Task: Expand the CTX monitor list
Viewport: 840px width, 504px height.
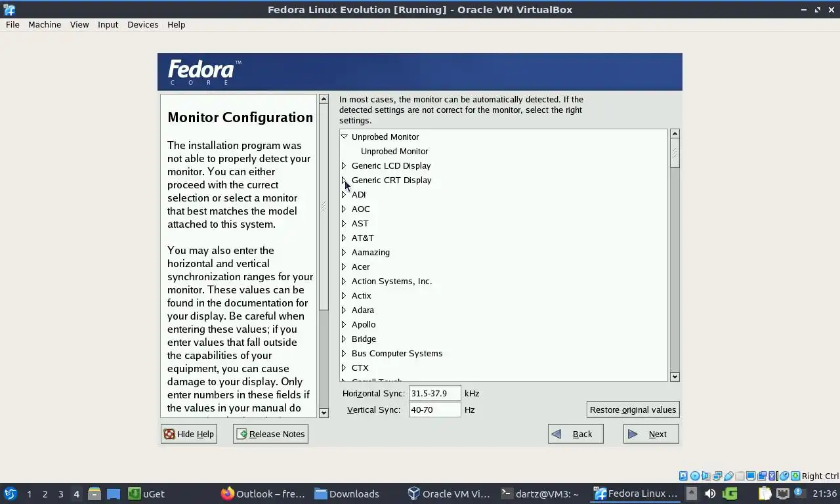Action: [344, 367]
